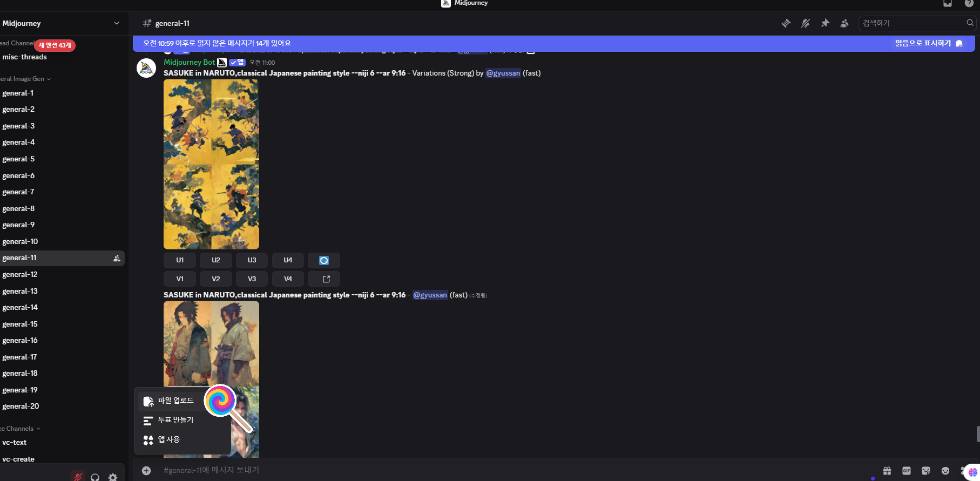Open channel general-5

pyautogui.click(x=18, y=159)
